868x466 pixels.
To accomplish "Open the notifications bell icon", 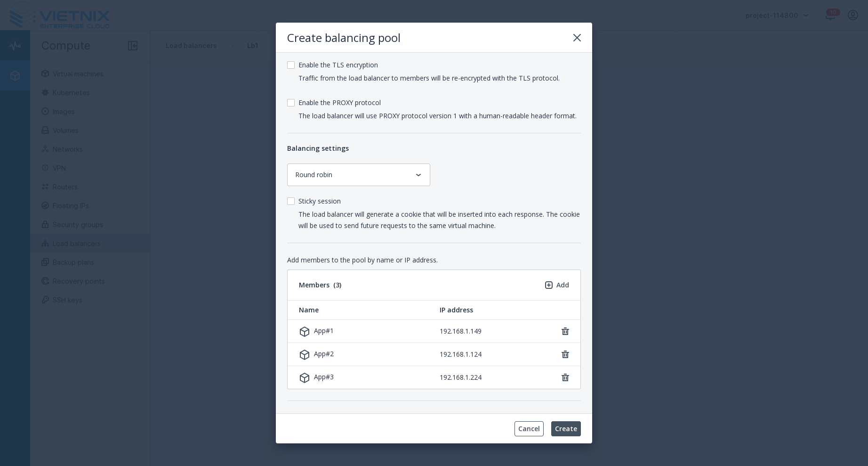I will (x=830, y=16).
